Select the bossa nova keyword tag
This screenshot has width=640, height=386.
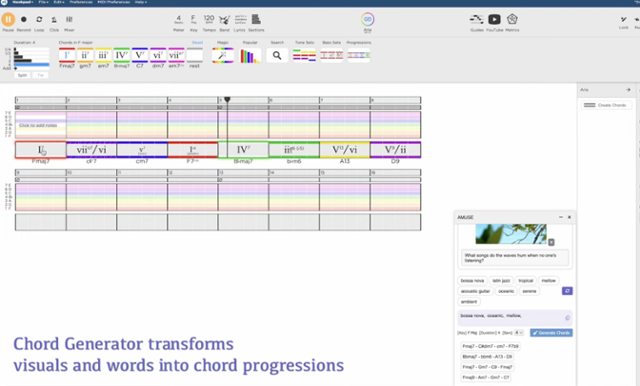point(472,281)
